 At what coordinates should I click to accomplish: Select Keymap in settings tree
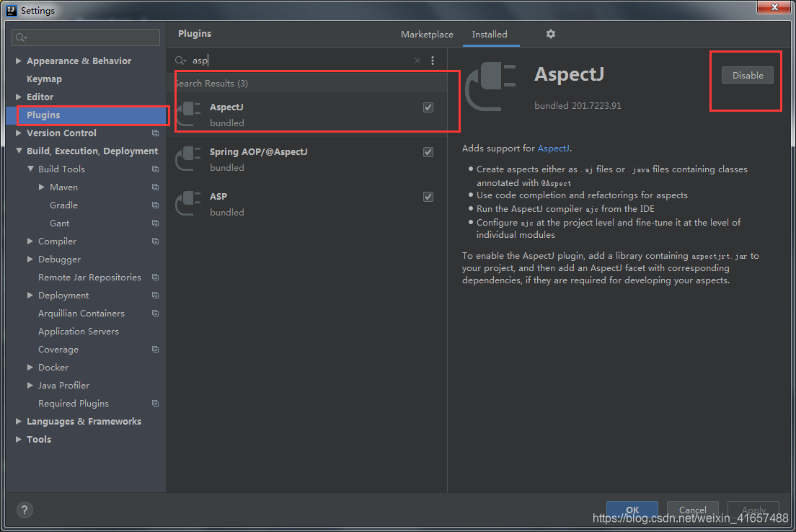tap(44, 79)
